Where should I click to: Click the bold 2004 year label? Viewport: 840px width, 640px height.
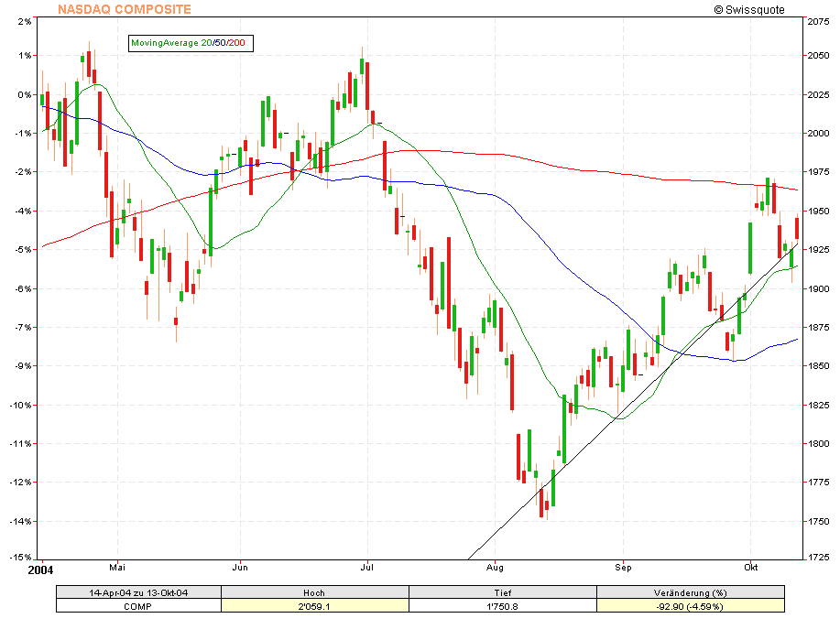tap(40, 569)
